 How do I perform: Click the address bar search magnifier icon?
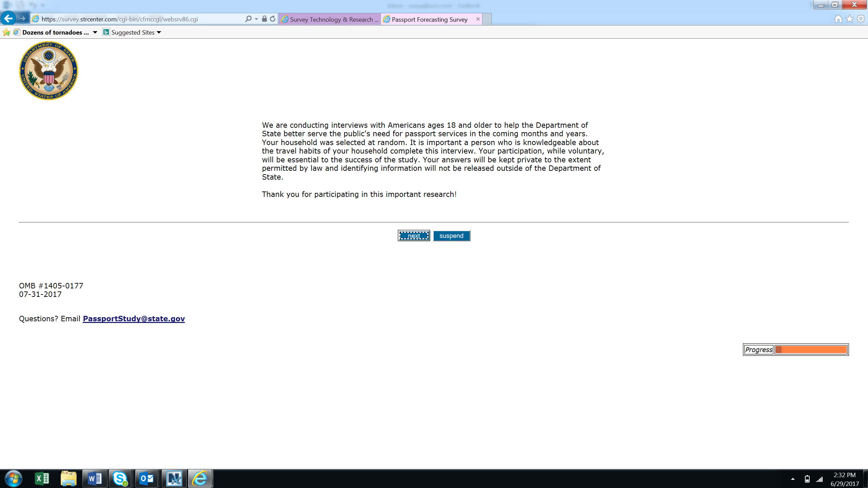click(248, 19)
